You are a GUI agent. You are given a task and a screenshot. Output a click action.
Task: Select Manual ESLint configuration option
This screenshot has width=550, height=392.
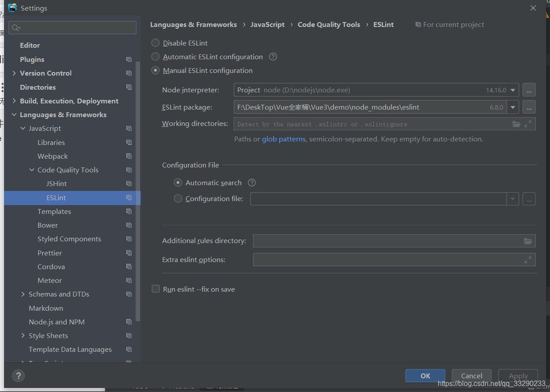coord(156,70)
